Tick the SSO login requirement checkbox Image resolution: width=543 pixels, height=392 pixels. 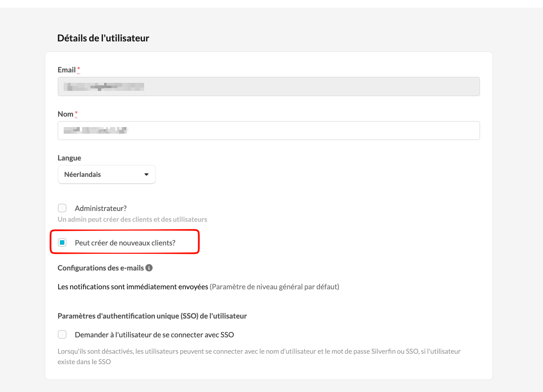[62, 335]
